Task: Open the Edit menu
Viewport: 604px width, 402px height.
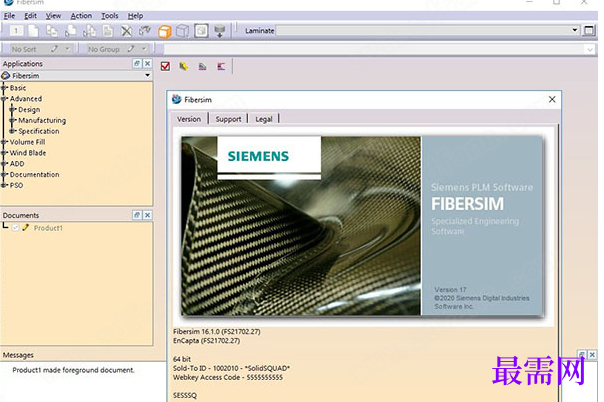Action: click(30, 16)
